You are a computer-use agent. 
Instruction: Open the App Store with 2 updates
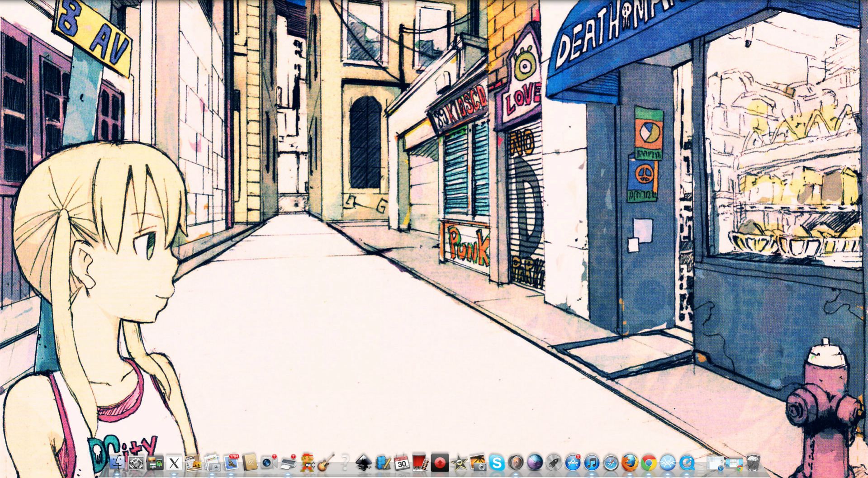573,463
